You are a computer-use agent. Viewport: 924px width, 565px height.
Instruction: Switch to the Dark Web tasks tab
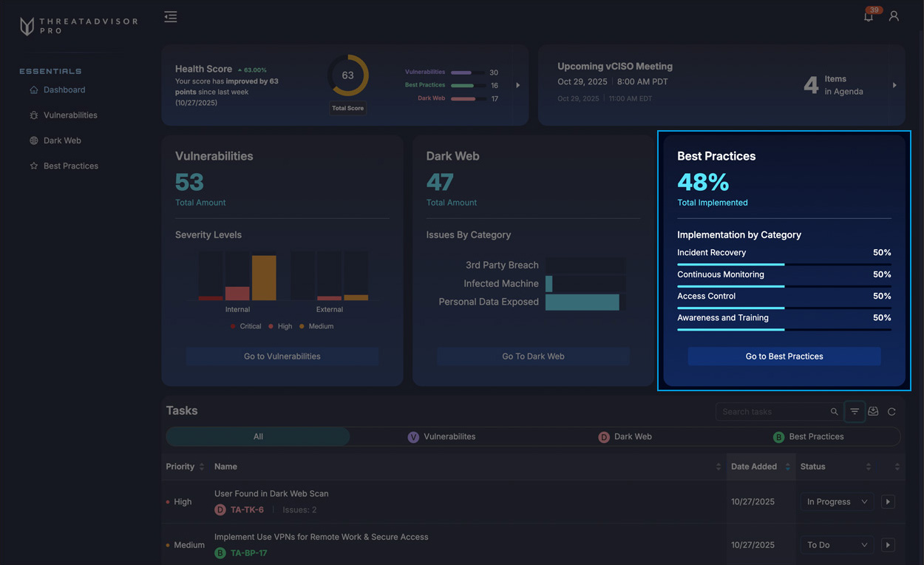click(x=625, y=437)
